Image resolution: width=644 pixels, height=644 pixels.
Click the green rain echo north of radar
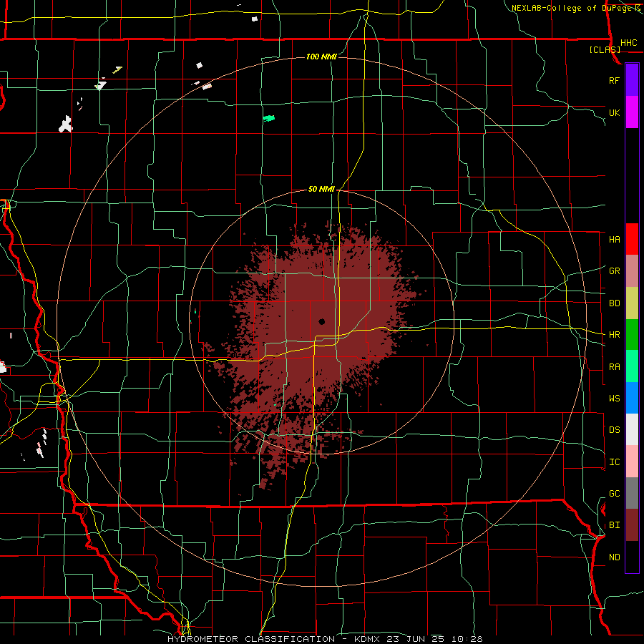click(x=268, y=118)
